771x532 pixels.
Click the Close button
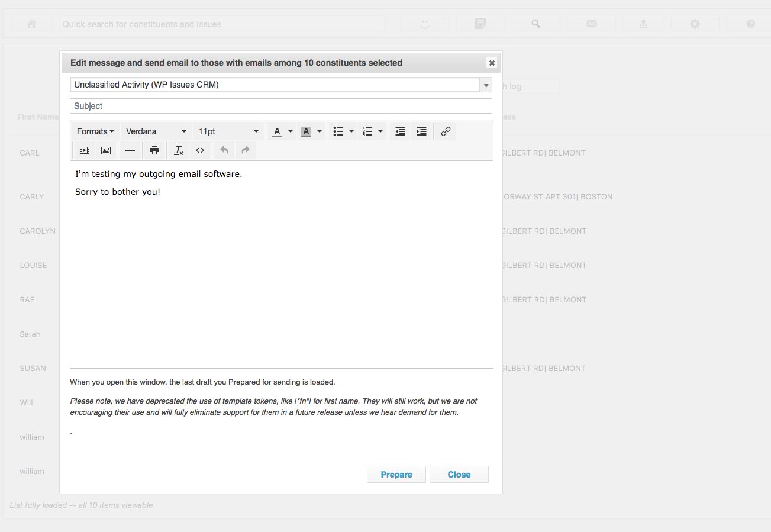459,475
